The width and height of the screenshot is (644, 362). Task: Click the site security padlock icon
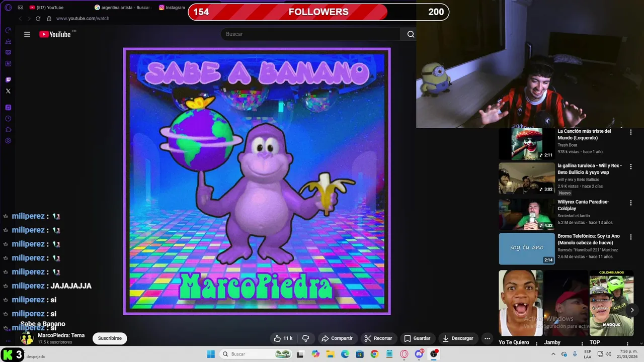[x=49, y=19]
